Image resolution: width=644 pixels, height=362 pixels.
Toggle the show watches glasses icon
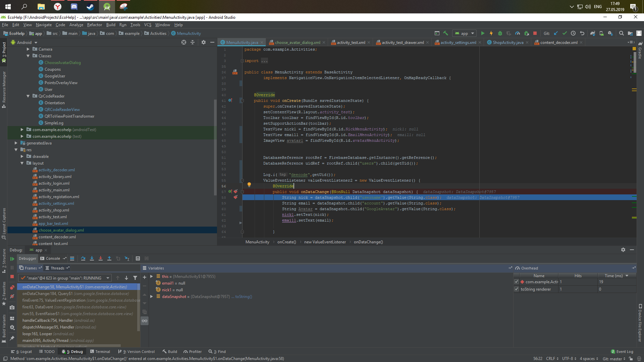click(145, 321)
